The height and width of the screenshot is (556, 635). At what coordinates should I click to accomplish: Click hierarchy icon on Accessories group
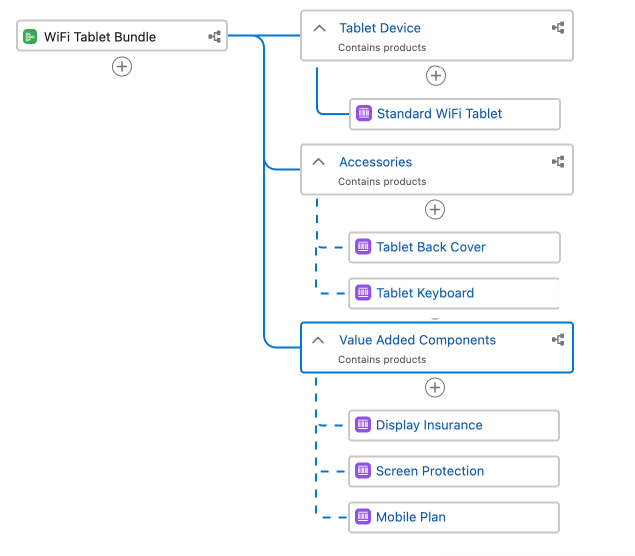[558, 162]
